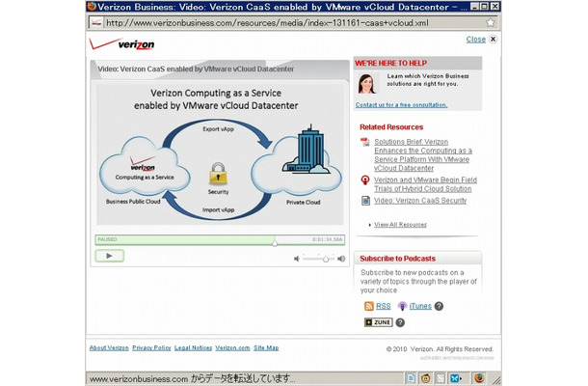Click the padlock Security icon in video
588x386 pixels.
218,174
